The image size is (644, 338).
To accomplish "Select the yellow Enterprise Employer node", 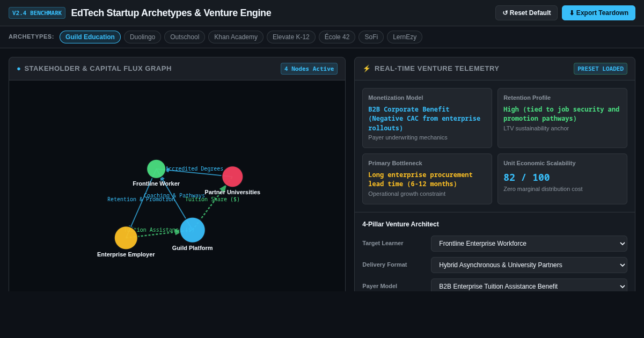I will pos(126,238).
